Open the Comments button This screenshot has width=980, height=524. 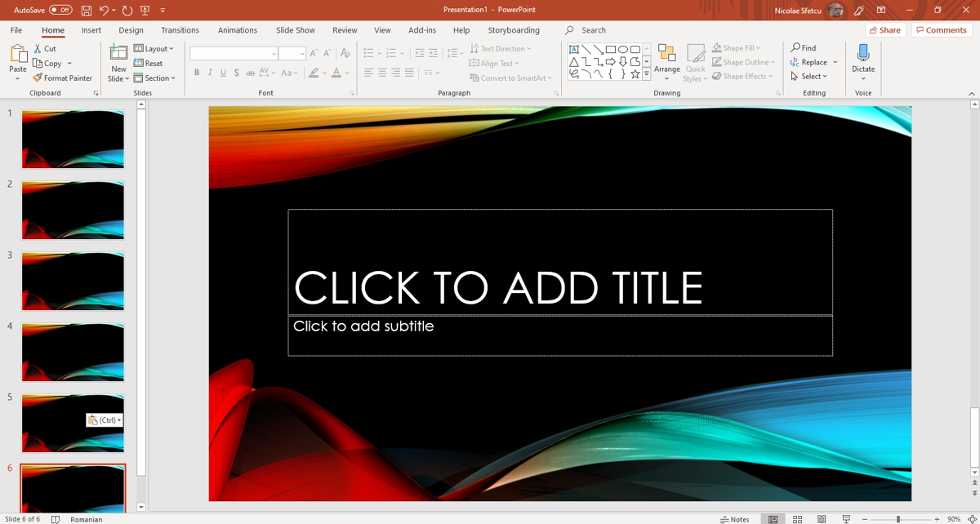click(x=942, y=30)
